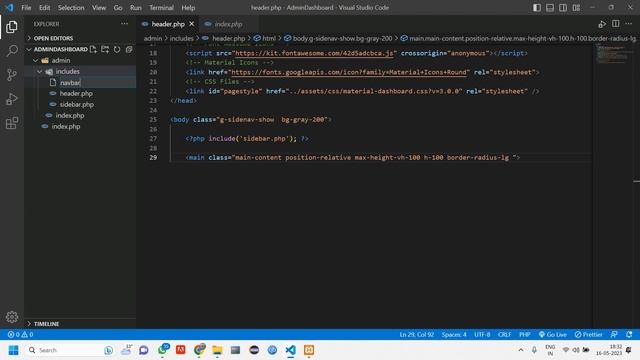Open the Selection menu
Image resolution: width=640 pixels, height=360 pixels.
(x=71, y=7)
